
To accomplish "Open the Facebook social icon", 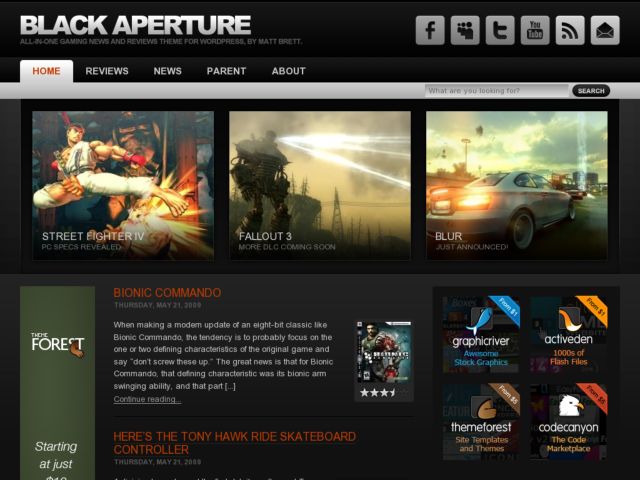I will pos(430,30).
